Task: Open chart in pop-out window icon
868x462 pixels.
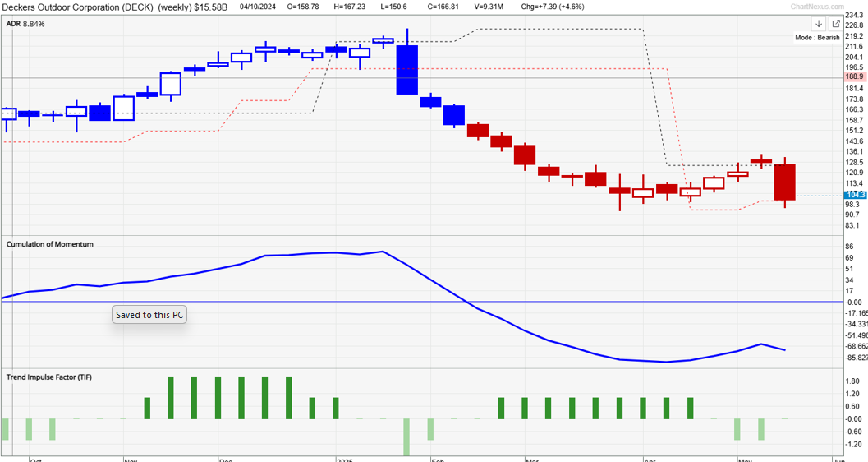Action: pyautogui.click(x=835, y=24)
